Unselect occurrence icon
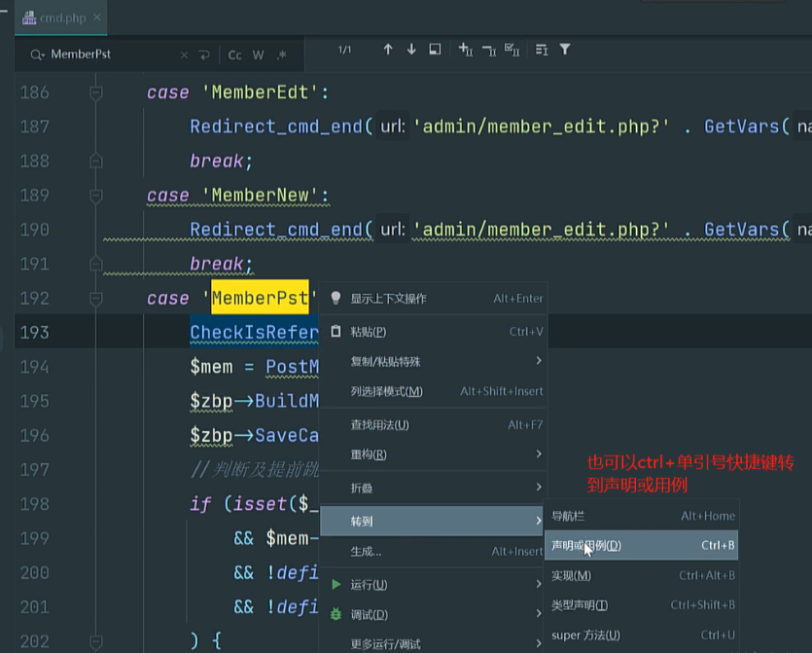Viewport: 812px width, 653px height. [489, 50]
